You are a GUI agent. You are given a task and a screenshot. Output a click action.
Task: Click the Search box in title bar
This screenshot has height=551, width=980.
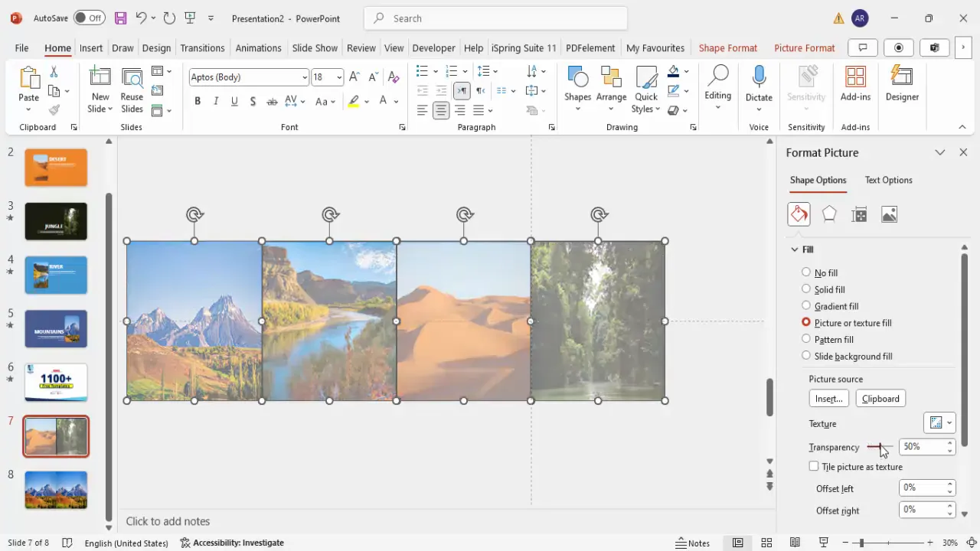tap(495, 18)
